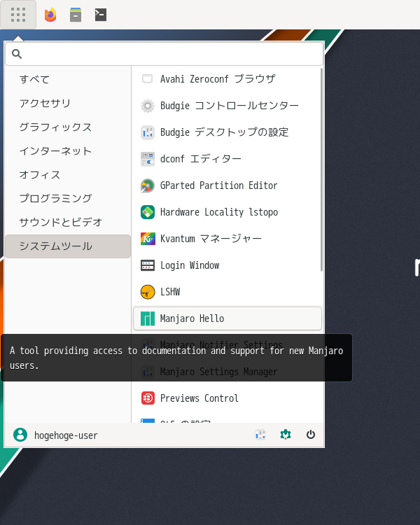Launch the terminal from the panel
Viewport: 420px width, 525px height.
click(x=101, y=15)
